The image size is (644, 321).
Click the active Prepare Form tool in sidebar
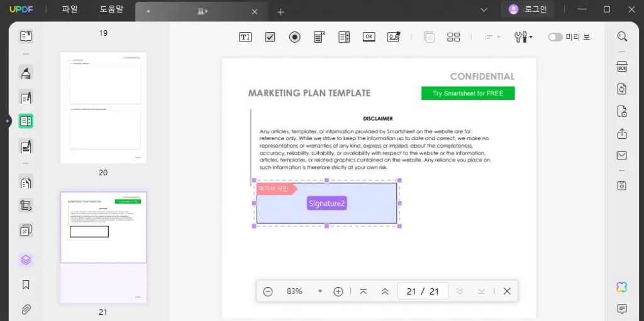tap(26, 121)
